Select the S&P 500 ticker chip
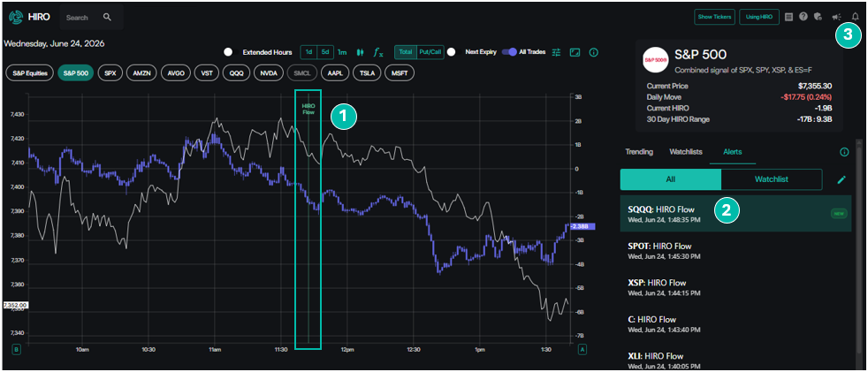The height and width of the screenshot is (372, 868). click(x=75, y=72)
